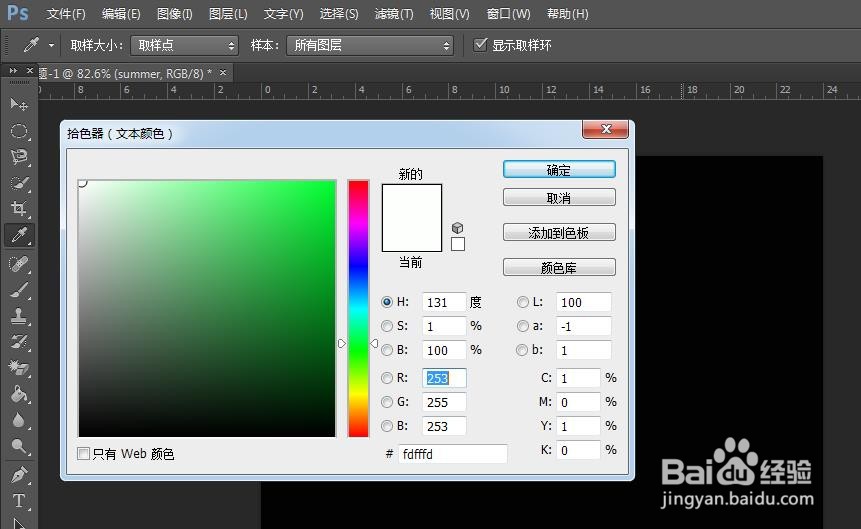The height and width of the screenshot is (529, 861).
Task: Select the Brush tool
Action: (19, 290)
